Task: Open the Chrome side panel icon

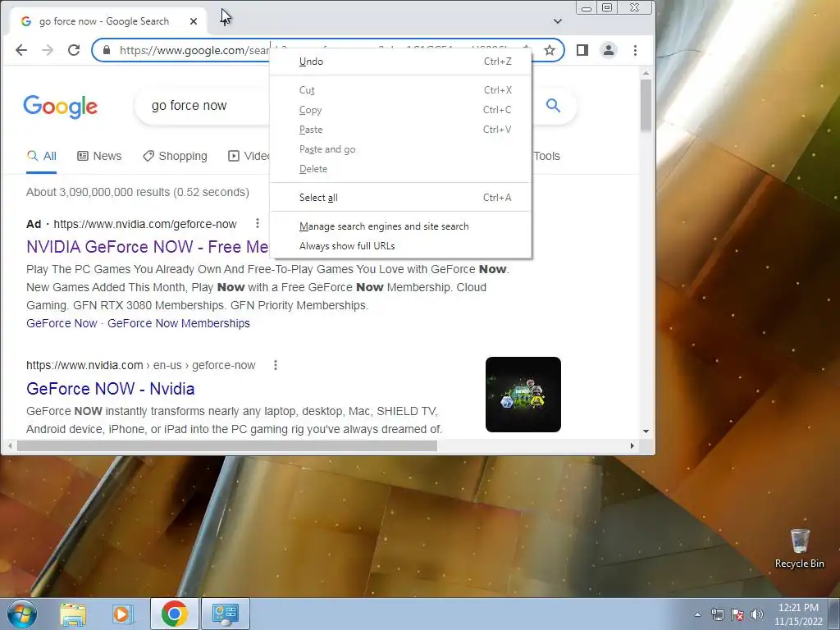Action: (582, 50)
